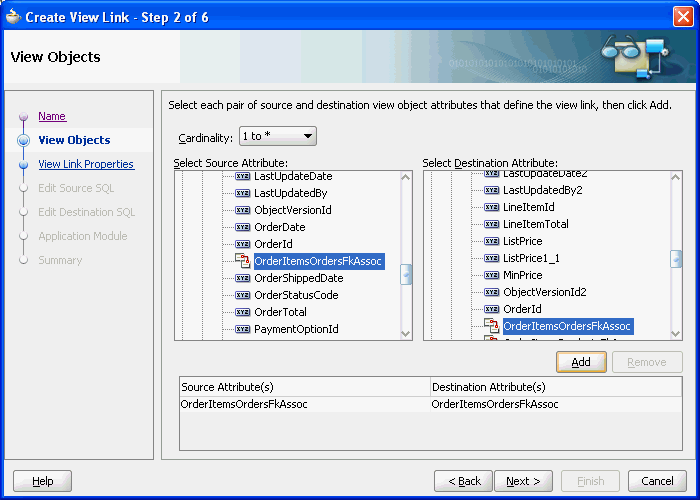Click the attribute icon beside LineItemId
This screenshot has height=500, width=700.
[x=492, y=207]
